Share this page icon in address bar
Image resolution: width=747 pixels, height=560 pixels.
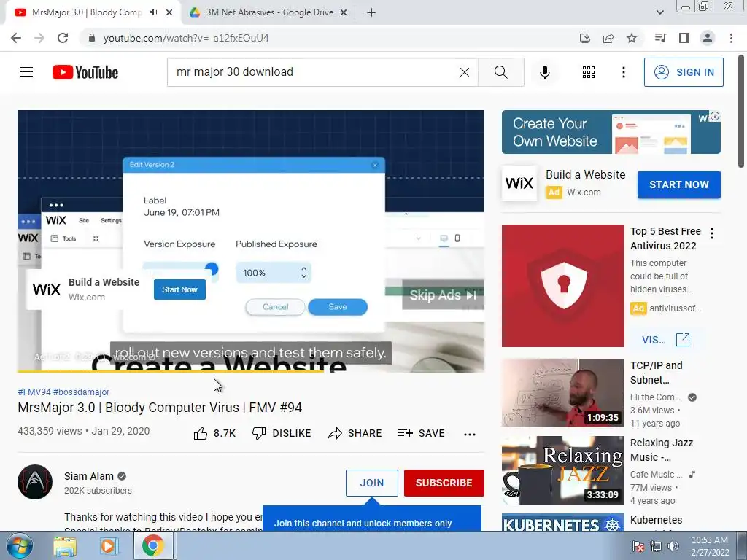tap(608, 38)
